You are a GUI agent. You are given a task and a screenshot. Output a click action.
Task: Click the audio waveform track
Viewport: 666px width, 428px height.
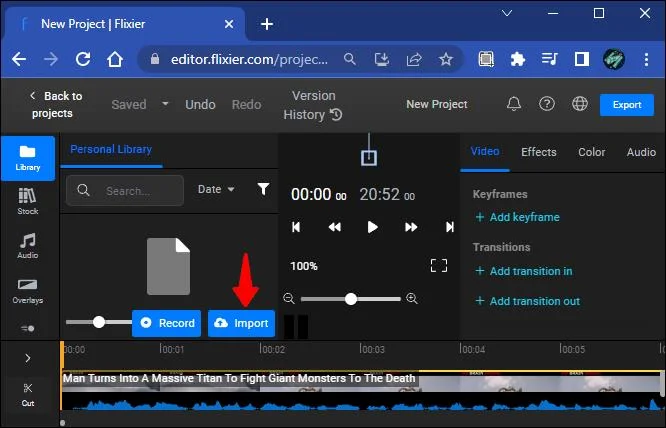coord(362,402)
